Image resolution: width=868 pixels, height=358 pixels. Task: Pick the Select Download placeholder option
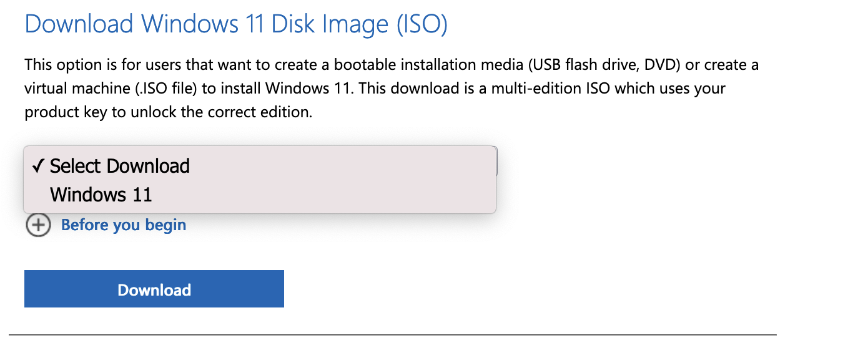(120, 166)
